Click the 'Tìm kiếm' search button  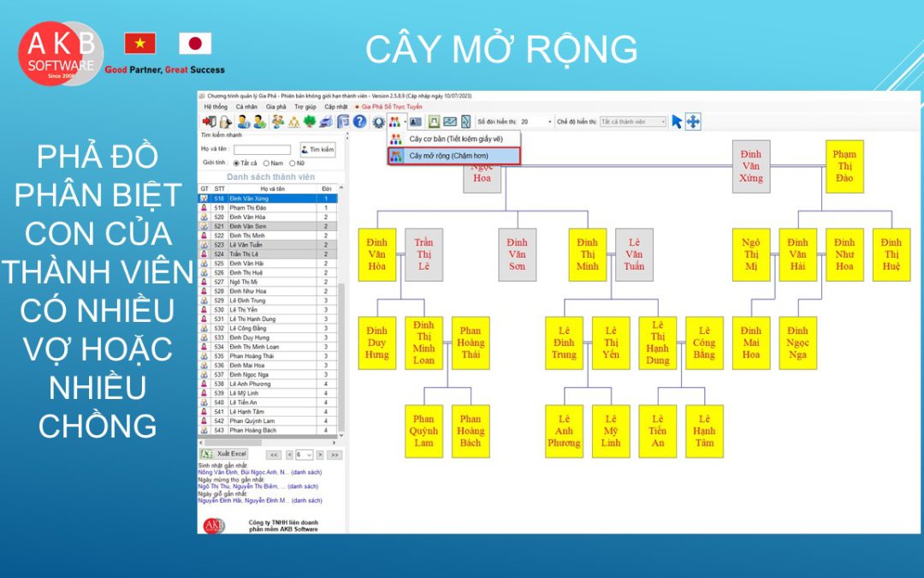[317, 150]
